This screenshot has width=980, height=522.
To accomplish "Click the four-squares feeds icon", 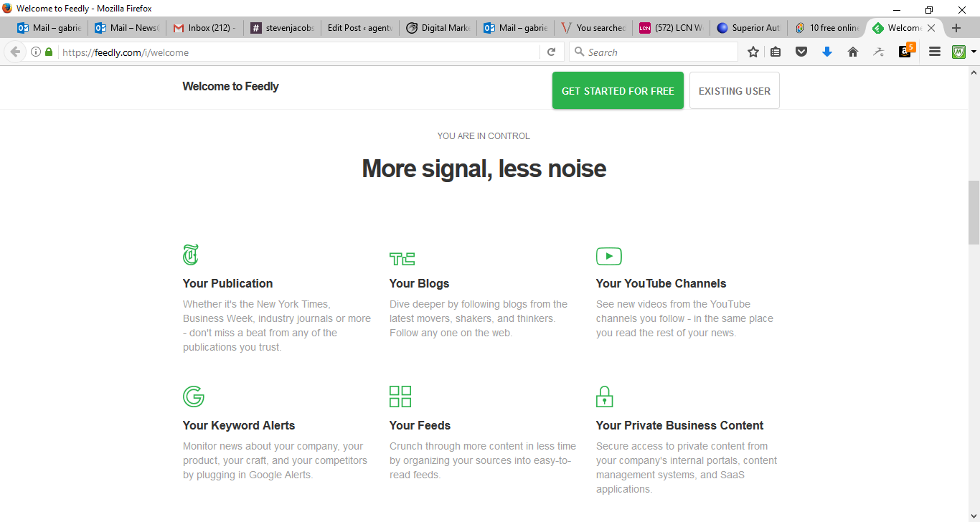I will (400, 397).
